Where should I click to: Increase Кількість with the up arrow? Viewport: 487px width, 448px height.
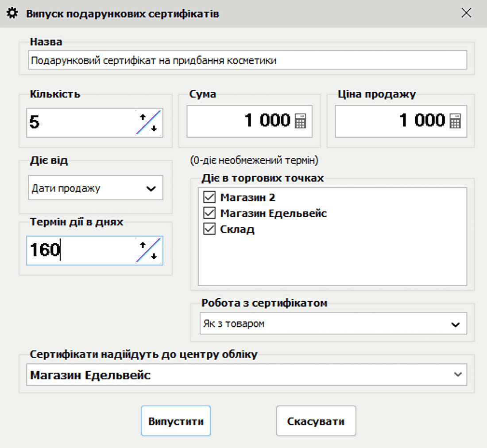click(143, 117)
